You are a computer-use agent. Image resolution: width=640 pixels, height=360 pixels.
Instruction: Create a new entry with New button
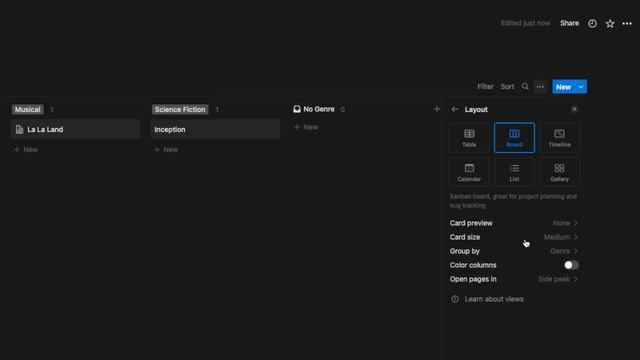563,87
